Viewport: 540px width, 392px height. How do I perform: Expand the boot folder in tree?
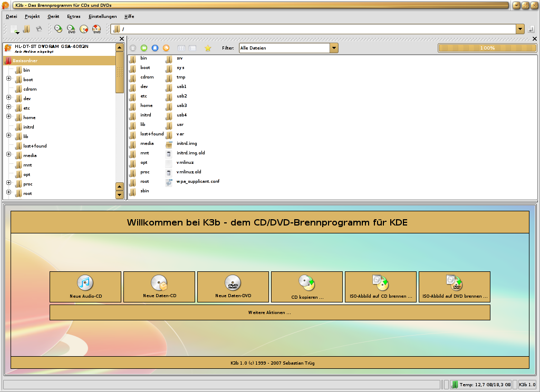9,79
